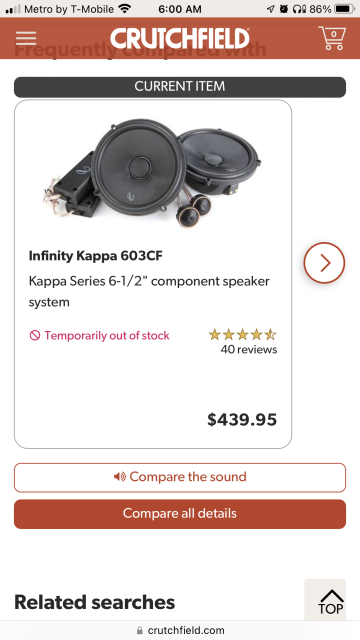Open the shopping cart icon
This screenshot has width=360, height=640.
pyautogui.click(x=332, y=38)
